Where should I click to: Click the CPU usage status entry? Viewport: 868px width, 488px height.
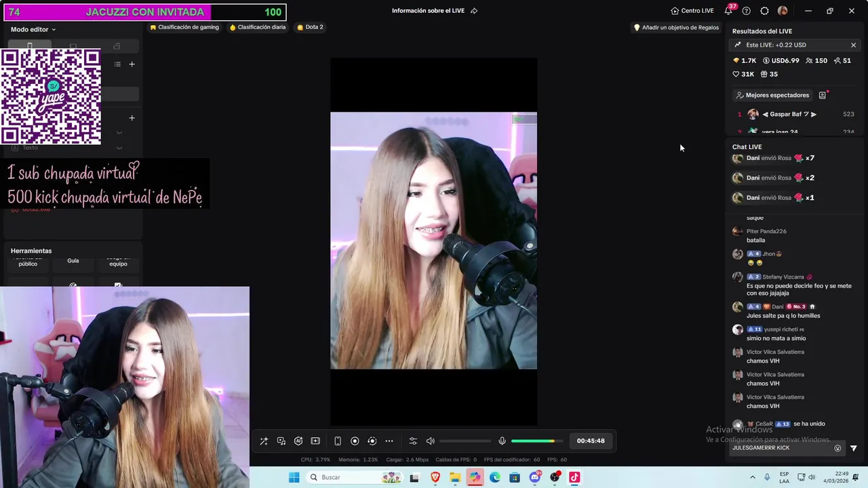(315, 460)
